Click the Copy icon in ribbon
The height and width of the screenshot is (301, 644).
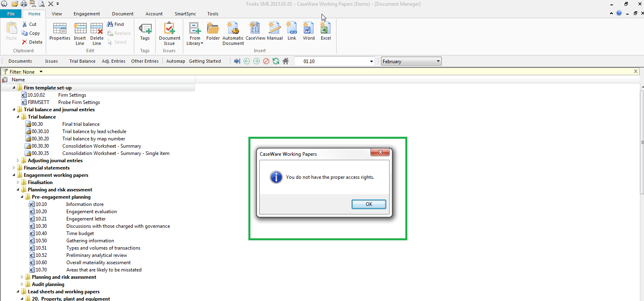pyautogui.click(x=25, y=33)
